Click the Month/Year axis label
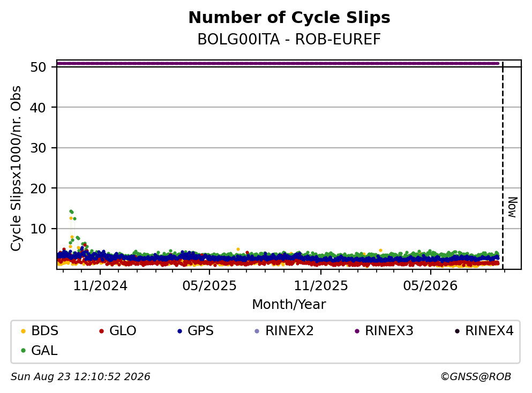532x393 pixels. tap(289, 305)
